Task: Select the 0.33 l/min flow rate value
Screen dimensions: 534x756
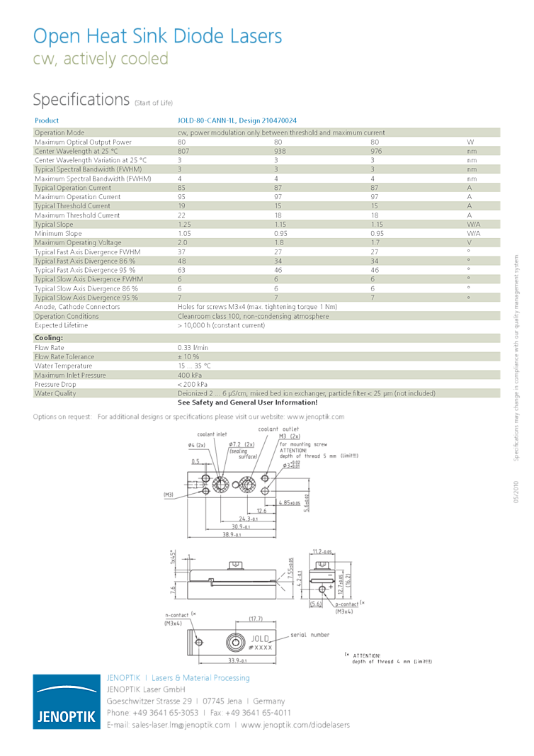Action: pyautogui.click(x=193, y=348)
